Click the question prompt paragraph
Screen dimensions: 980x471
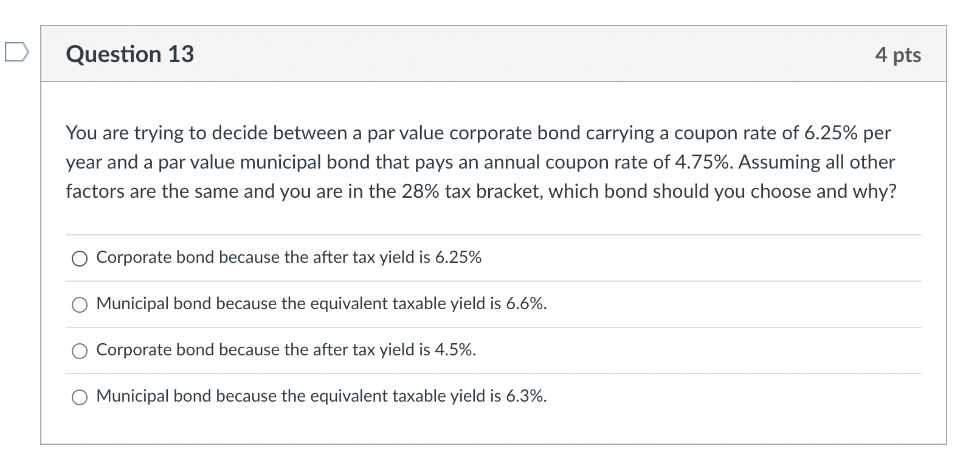479,162
